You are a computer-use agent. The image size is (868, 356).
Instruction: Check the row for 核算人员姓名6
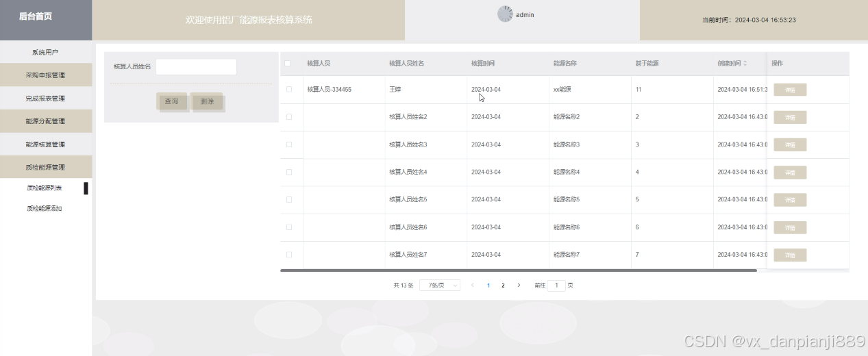(289, 227)
